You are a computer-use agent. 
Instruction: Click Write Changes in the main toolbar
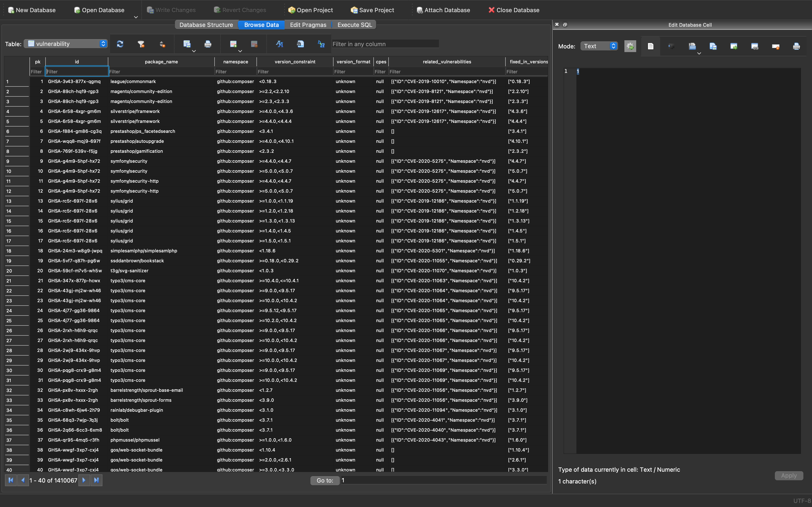click(172, 10)
